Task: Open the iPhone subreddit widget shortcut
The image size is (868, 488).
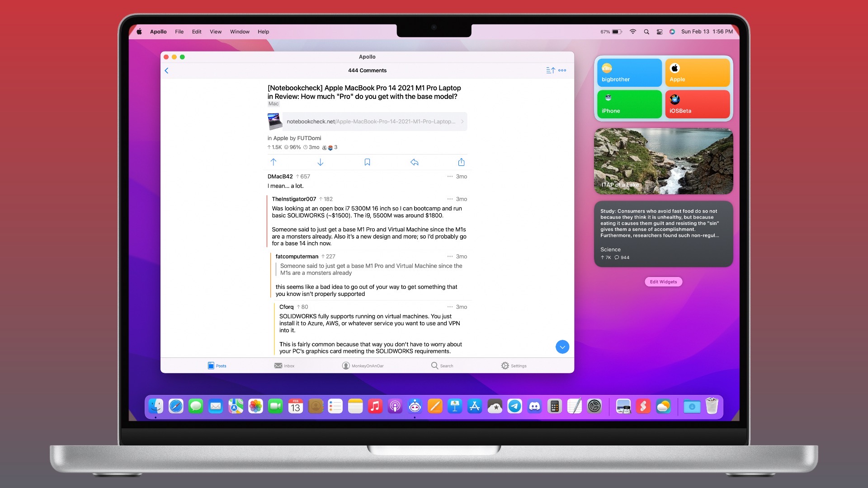Action: [x=629, y=104]
